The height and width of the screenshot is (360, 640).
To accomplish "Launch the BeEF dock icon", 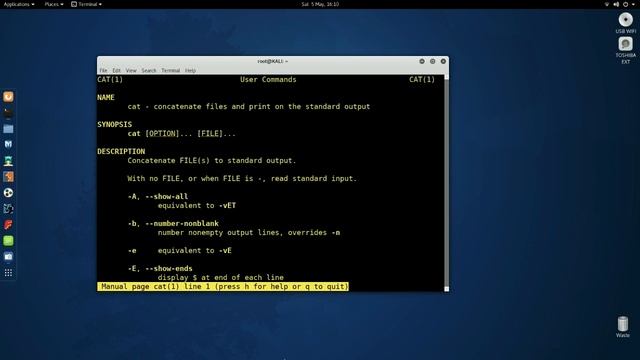I will 8,209.
